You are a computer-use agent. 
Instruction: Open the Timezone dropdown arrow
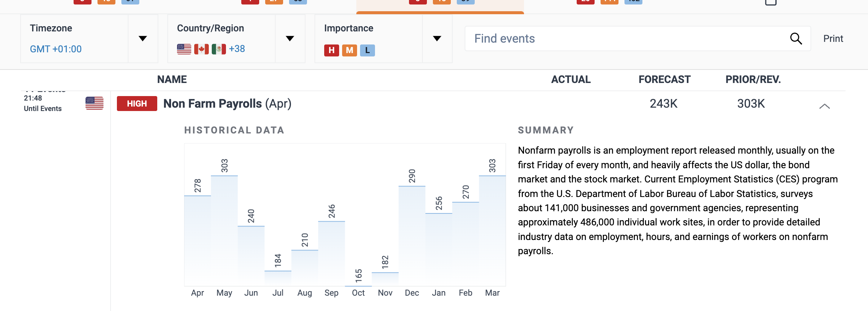143,39
